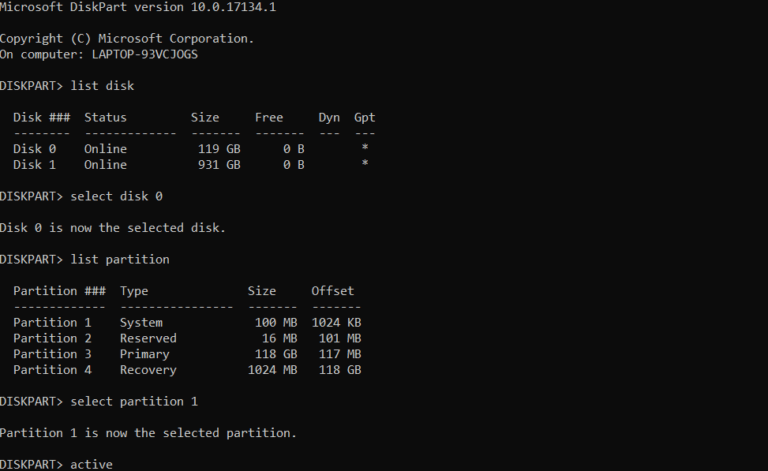Click the 'Partition 4' row label
This screenshot has width=768, height=471.
point(52,370)
